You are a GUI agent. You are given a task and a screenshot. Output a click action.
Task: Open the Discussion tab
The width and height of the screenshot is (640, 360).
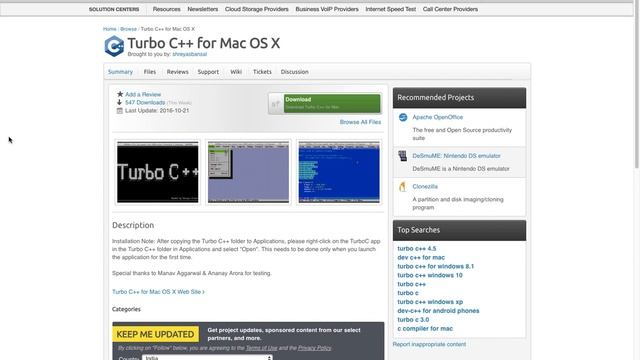(295, 72)
